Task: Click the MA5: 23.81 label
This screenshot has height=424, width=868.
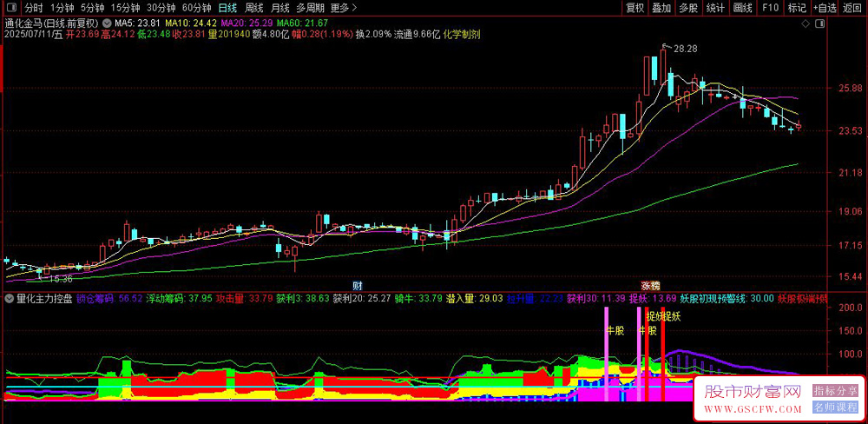Action: pos(138,23)
